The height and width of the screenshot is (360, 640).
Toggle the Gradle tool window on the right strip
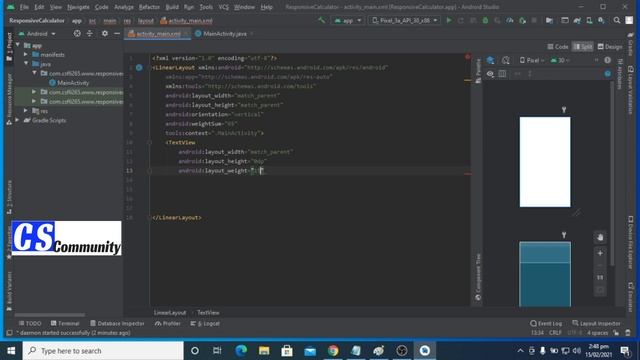[631, 44]
